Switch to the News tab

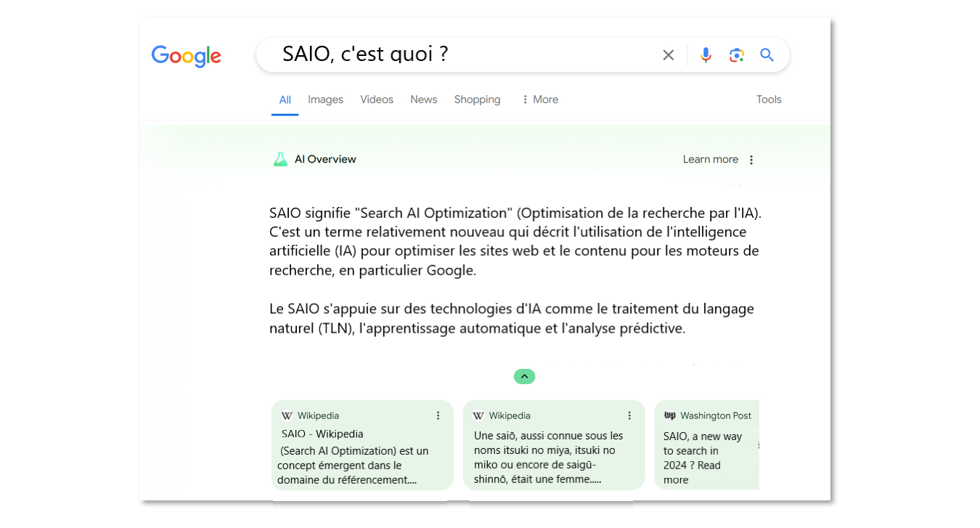click(423, 99)
